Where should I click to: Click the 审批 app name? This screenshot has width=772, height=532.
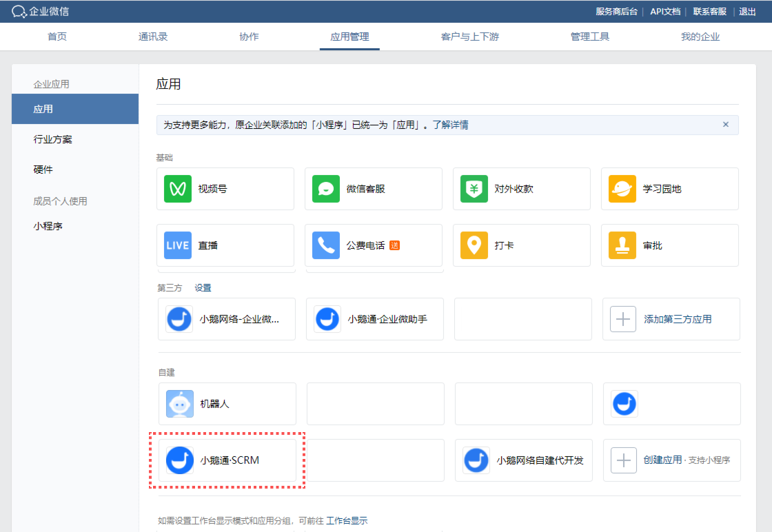tap(652, 245)
